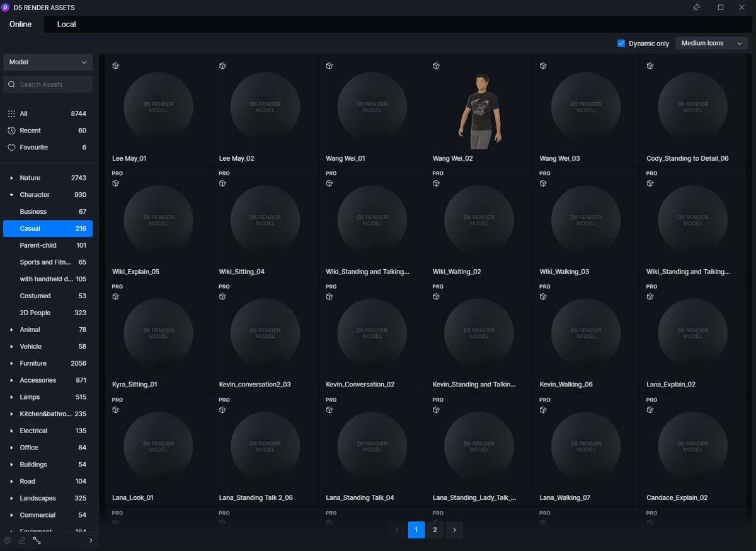
Task: Click the cube icon on Kevin_Walking_06 card
Action: pyautogui.click(x=543, y=296)
